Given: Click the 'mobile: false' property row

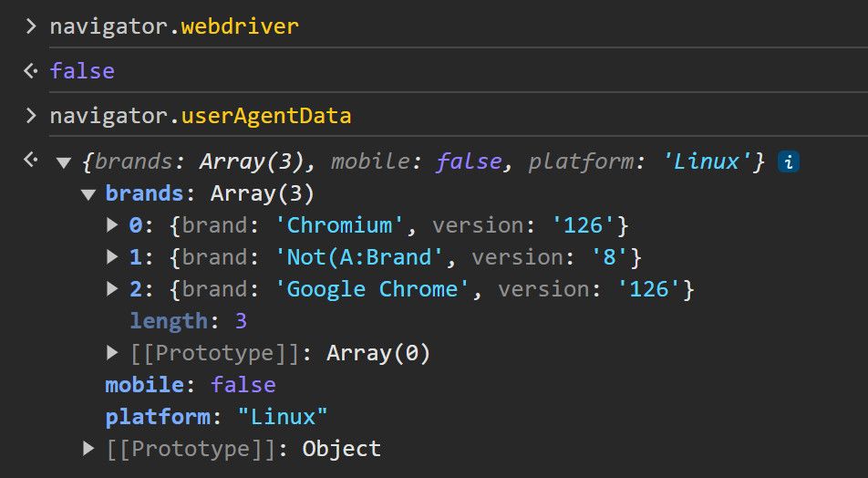Looking at the screenshot, I should tap(191, 385).
